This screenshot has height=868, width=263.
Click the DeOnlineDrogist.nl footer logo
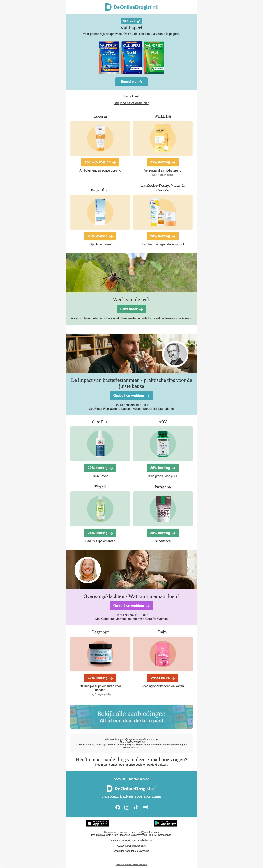131,788
